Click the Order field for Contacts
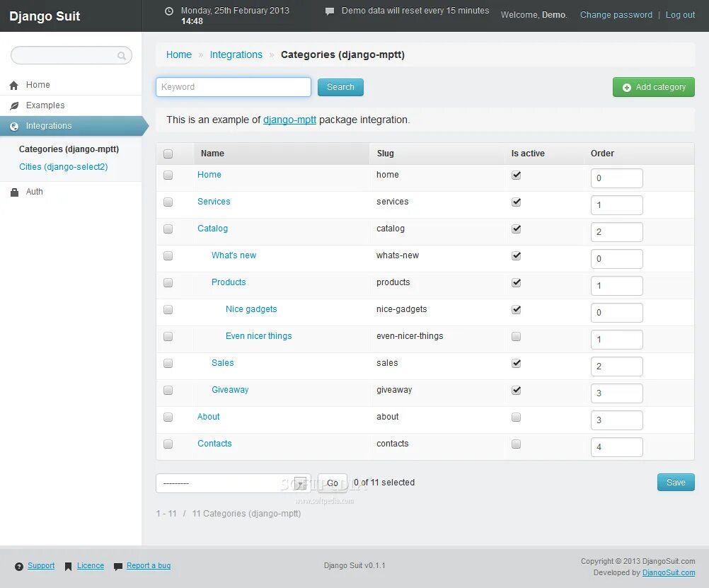 pyautogui.click(x=616, y=447)
